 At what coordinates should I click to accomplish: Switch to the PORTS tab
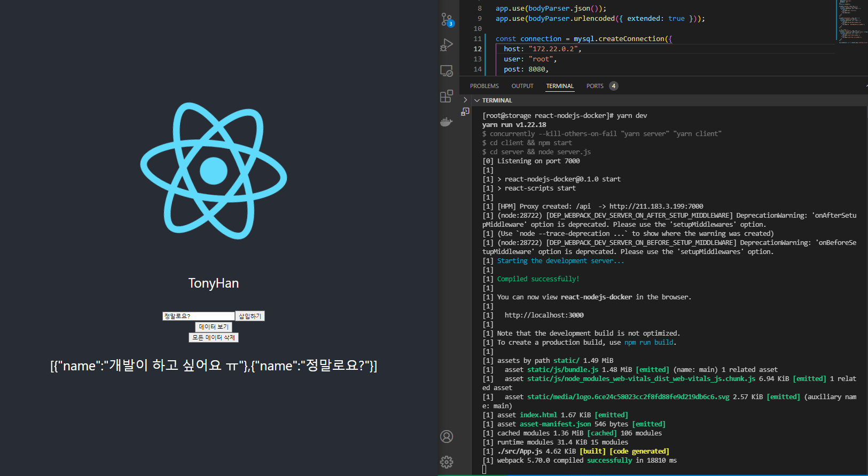tap(595, 86)
